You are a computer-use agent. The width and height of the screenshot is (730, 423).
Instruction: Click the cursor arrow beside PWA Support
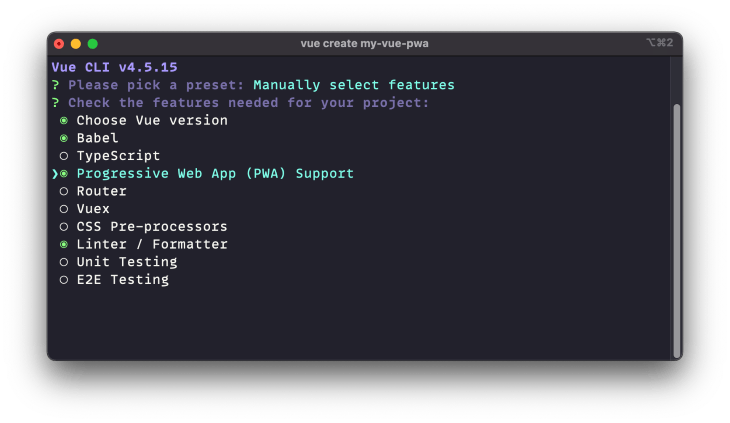[x=55, y=174]
